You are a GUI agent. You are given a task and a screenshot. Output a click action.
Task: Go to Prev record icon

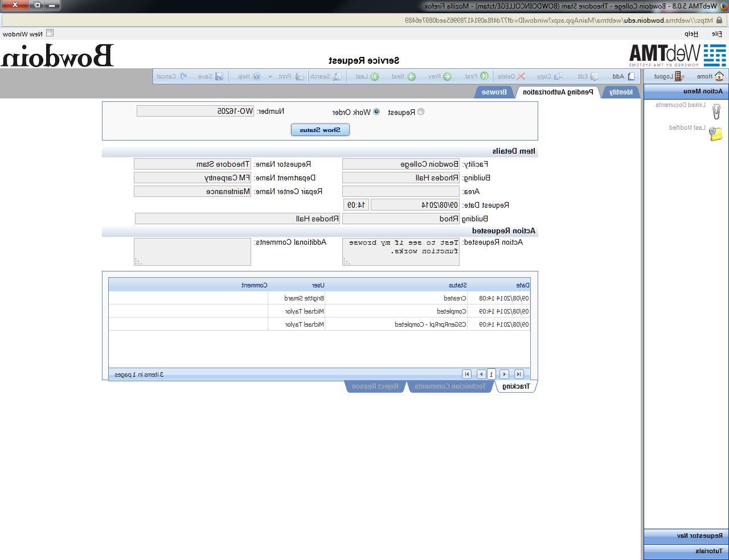click(x=447, y=76)
